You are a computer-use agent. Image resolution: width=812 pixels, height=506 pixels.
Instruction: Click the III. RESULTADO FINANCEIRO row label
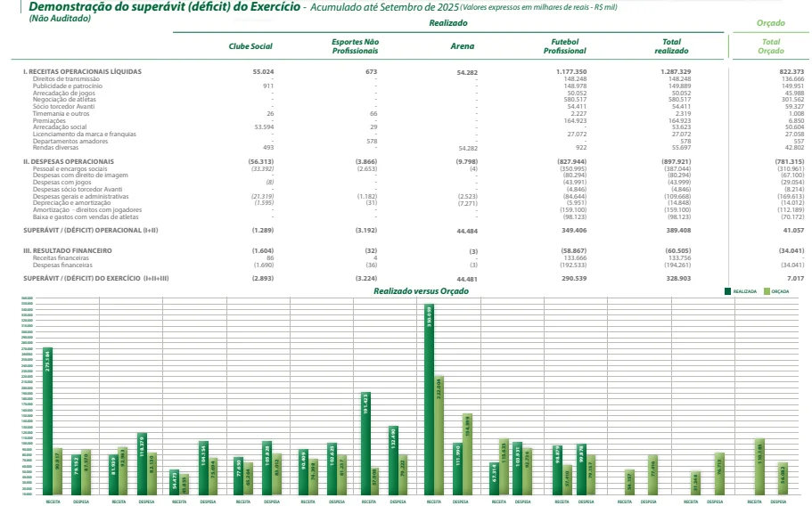67,251
